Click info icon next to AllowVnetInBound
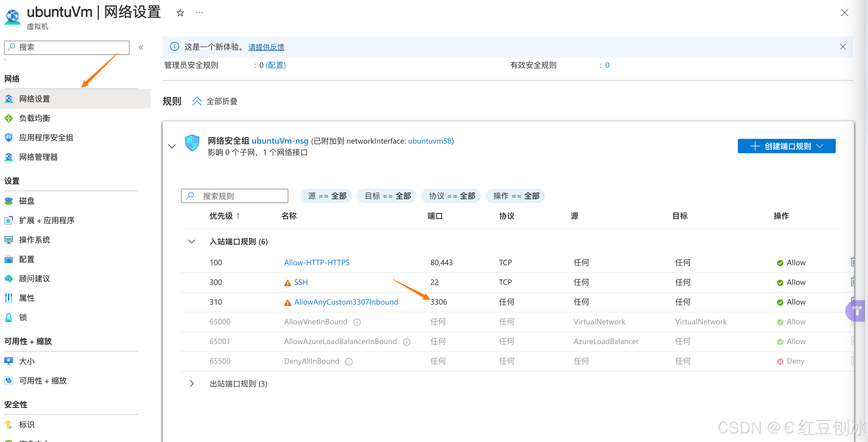 tap(357, 322)
